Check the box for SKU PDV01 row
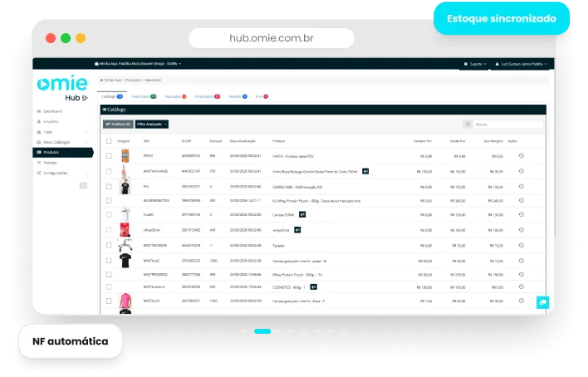Image resolution: width=588 pixels, height=377 pixels. click(109, 156)
